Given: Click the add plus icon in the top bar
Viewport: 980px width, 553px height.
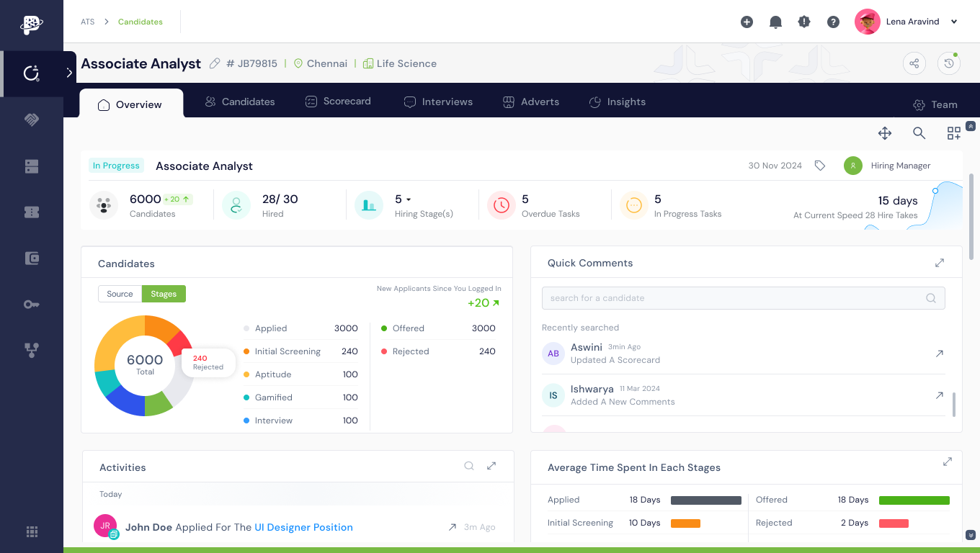Looking at the screenshot, I should point(747,22).
